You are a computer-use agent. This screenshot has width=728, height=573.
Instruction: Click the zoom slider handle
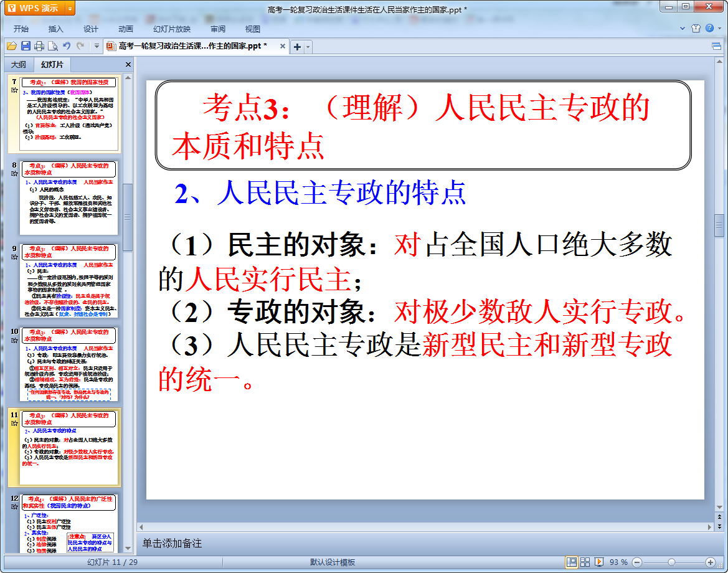click(671, 562)
